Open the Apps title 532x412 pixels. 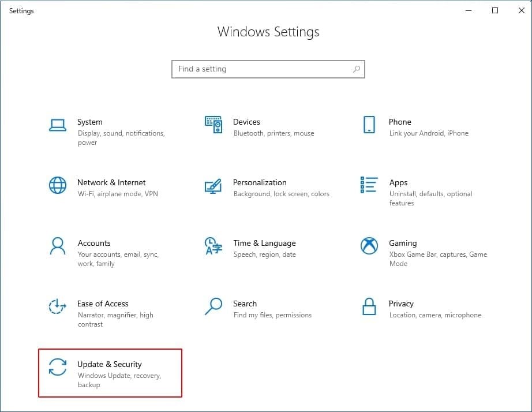[398, 183]
